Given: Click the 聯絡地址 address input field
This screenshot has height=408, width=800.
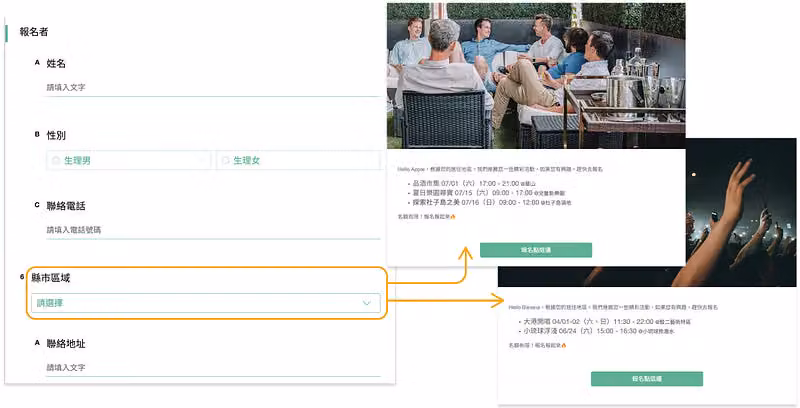Looking at the screenshot, I should 213,368.
